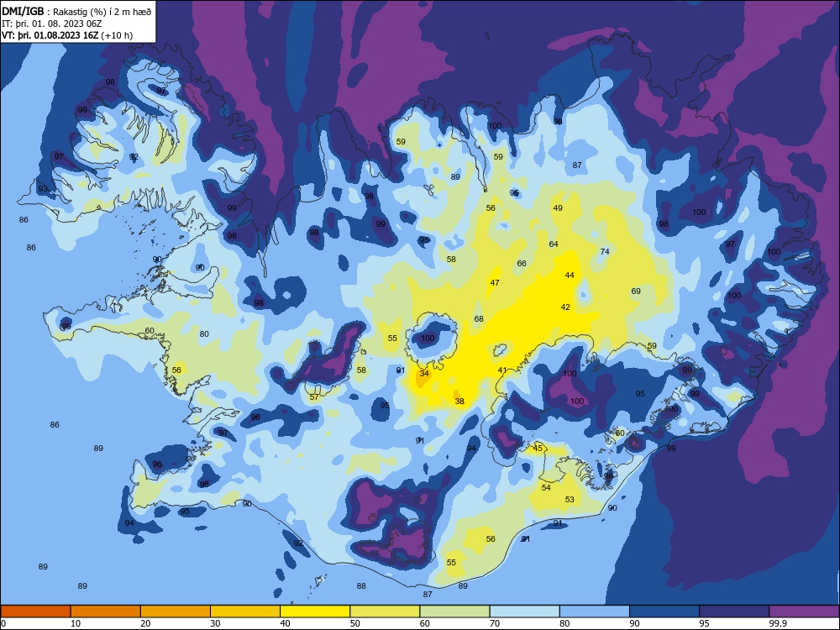Click the 'VT: þri. 01.08.2023 16Z (+10 h)' line
This screenshot has height=630, width=840.
click(x=67, y=35)
